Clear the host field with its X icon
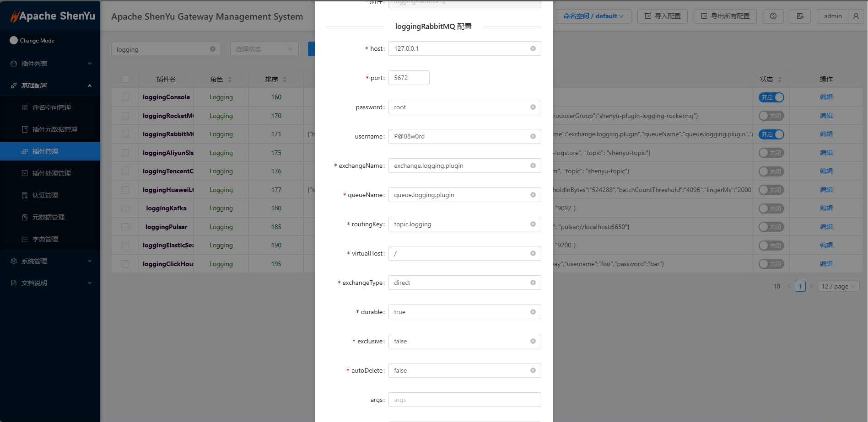 pos(533,48)
